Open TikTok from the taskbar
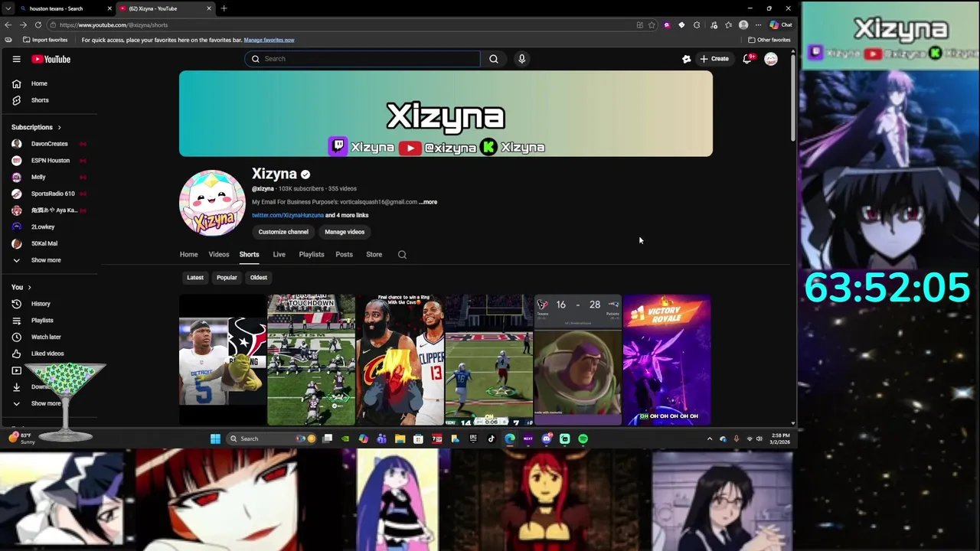The height and width of the screenshot is (551, 980). (492, 439)
